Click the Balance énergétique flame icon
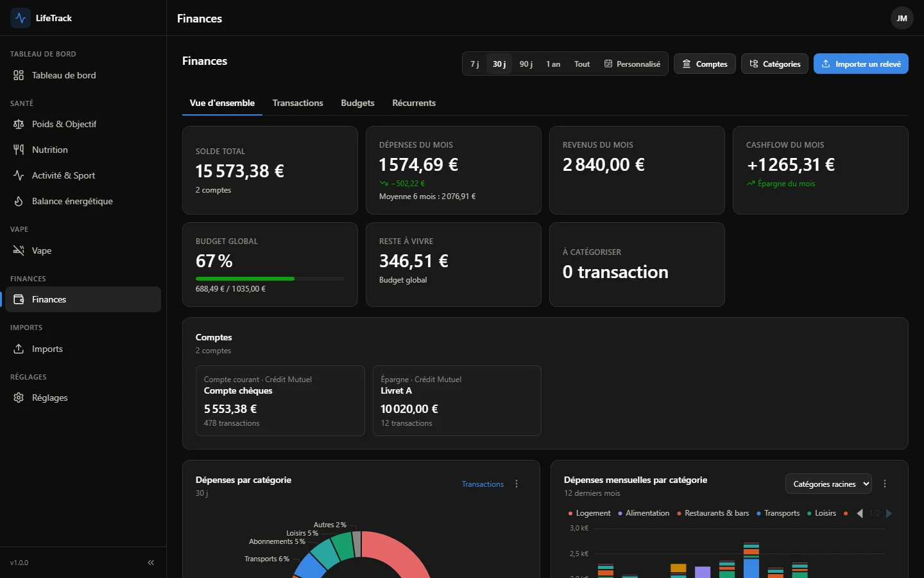The height and width of the screenshot is (578, 924). tap(19, 201)
